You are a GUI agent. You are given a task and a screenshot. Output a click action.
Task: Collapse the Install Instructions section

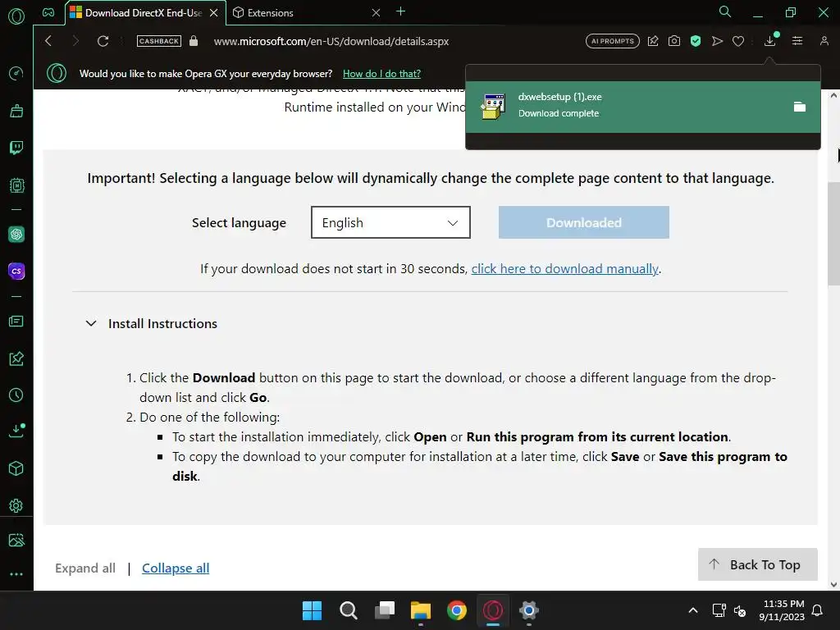pos(151,323)
